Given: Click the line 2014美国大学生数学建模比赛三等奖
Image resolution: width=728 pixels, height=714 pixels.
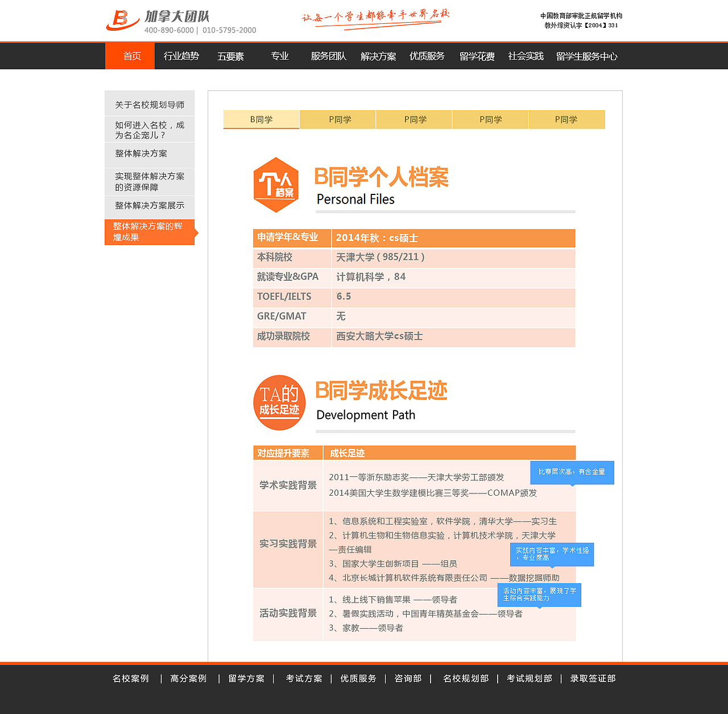Looking at the screenshot, I should (x=433, y=493).
